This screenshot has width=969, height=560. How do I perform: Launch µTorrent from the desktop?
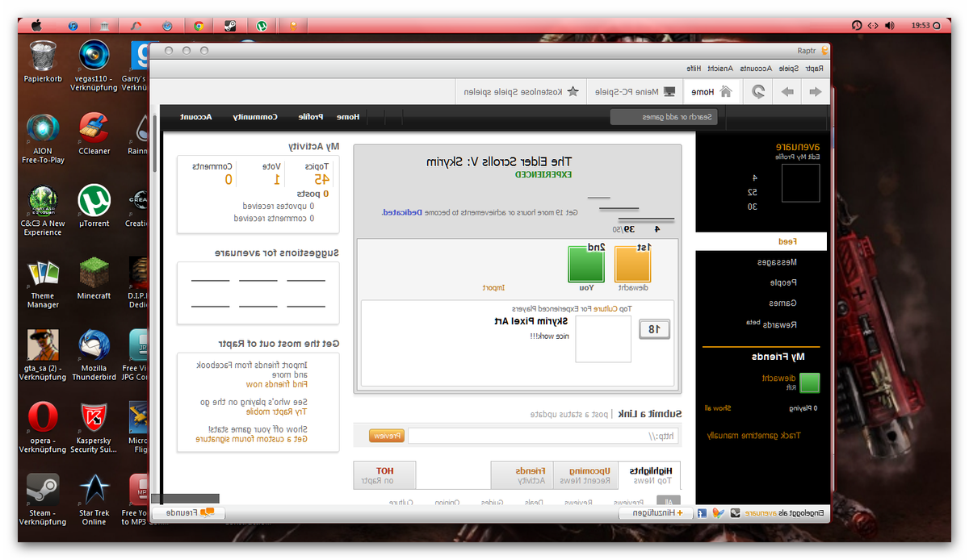point(94,206)
